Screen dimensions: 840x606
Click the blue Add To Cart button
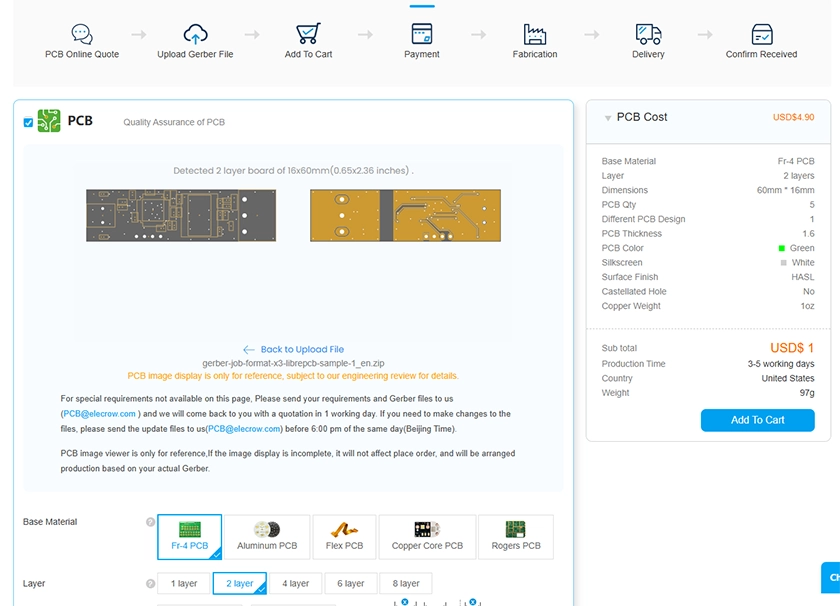point(758,420)
